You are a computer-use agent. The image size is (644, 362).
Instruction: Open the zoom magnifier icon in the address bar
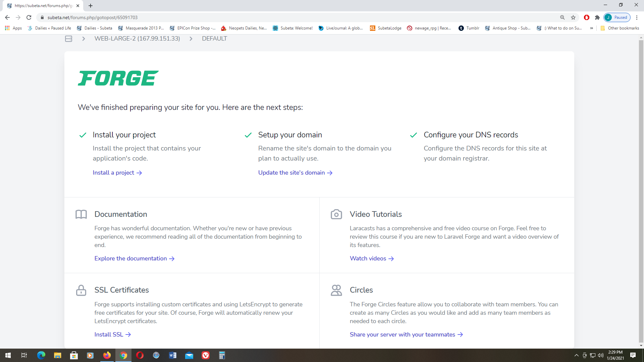(x=562, y=17)
